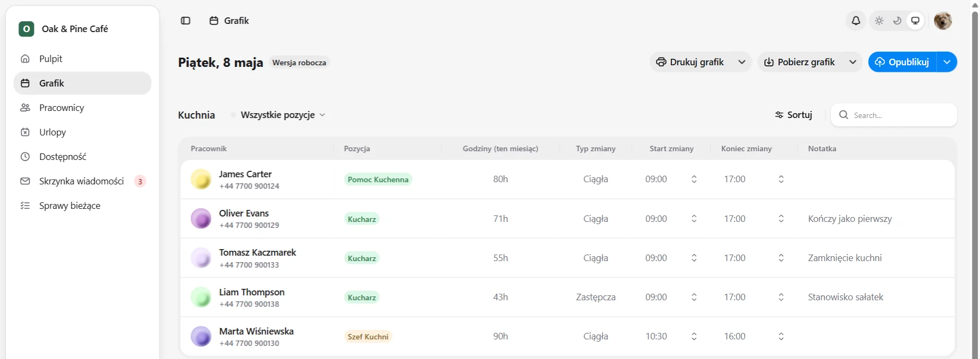
Task: Click the search magnifier icon
Action: (844, 115)
